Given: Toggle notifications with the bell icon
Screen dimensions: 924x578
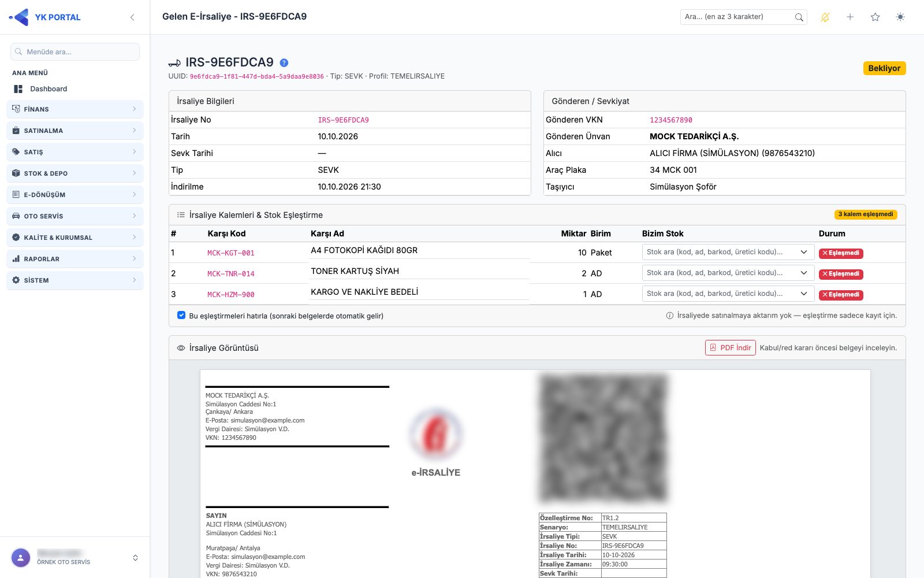Looking at the screenshot, I should tap(825, 17).
